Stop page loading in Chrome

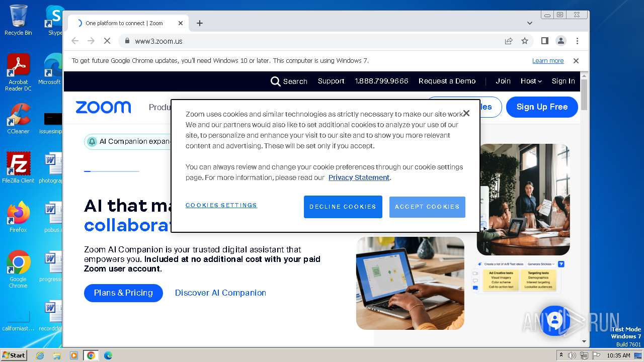click(x=107, y=41)
